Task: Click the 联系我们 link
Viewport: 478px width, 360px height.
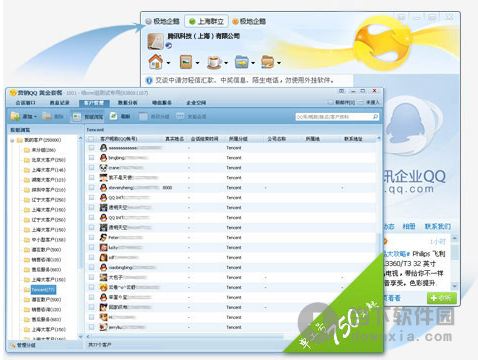Action: pyautogui.click(x=438, y=226)
